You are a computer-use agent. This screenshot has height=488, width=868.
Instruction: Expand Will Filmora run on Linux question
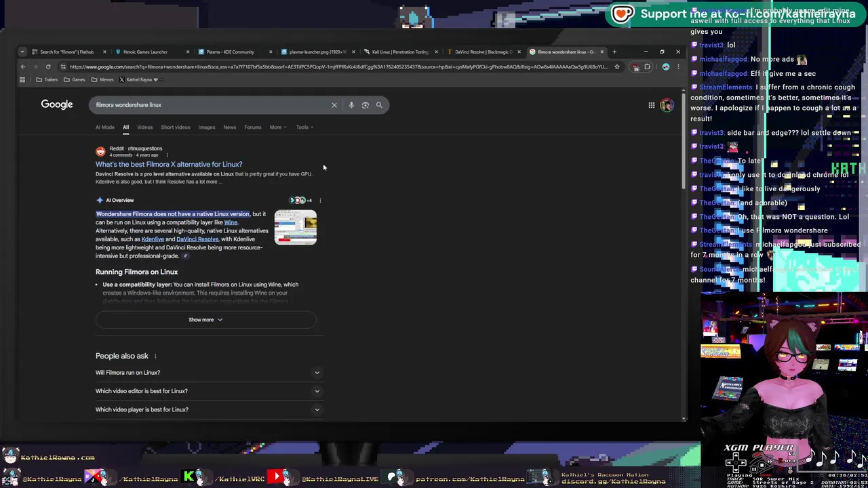point(208,373)
